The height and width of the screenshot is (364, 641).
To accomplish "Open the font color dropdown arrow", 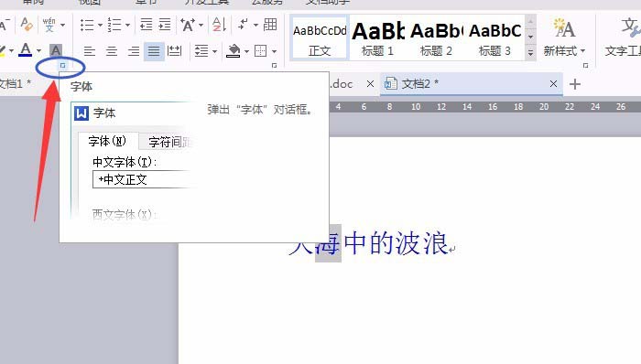I will [38, 51].
